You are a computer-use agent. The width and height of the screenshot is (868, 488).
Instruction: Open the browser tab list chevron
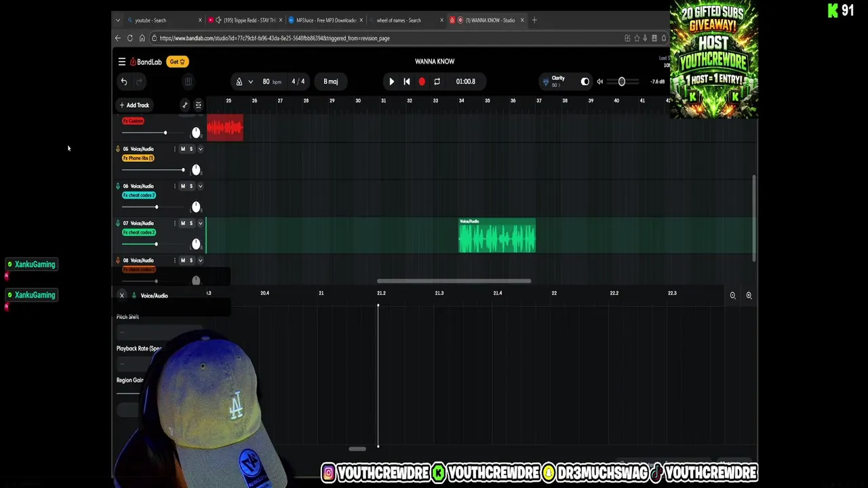click(118, 20)
